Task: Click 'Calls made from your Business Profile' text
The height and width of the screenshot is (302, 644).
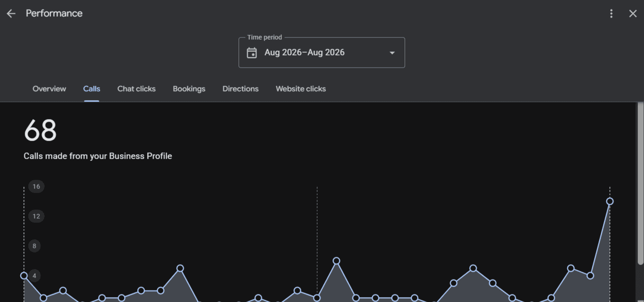Action: tap(98, 156)
